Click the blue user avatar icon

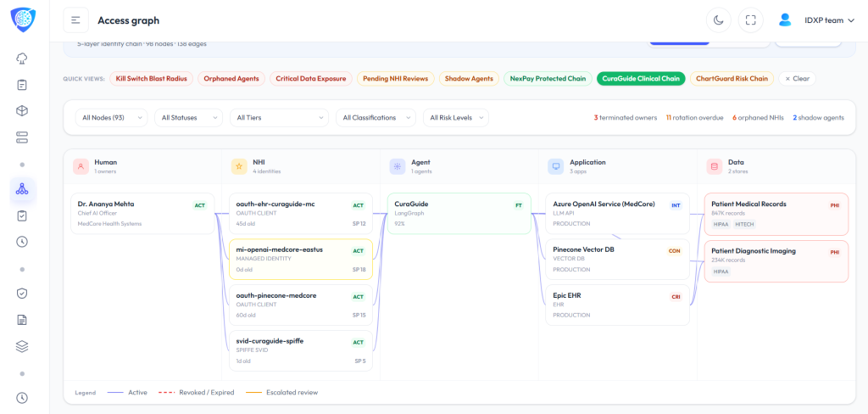click(x=785, y=20)
